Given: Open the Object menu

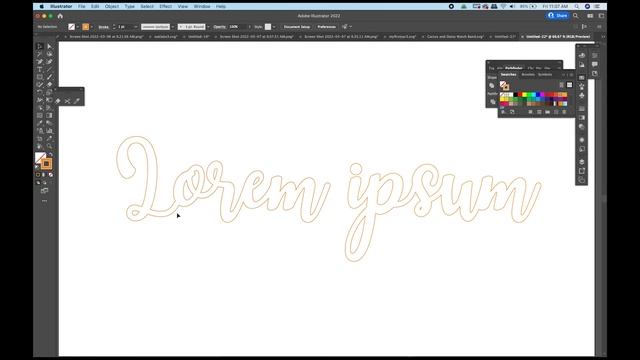Looking at the screenshot, I should pyautogui.click(x=112, y=7).
